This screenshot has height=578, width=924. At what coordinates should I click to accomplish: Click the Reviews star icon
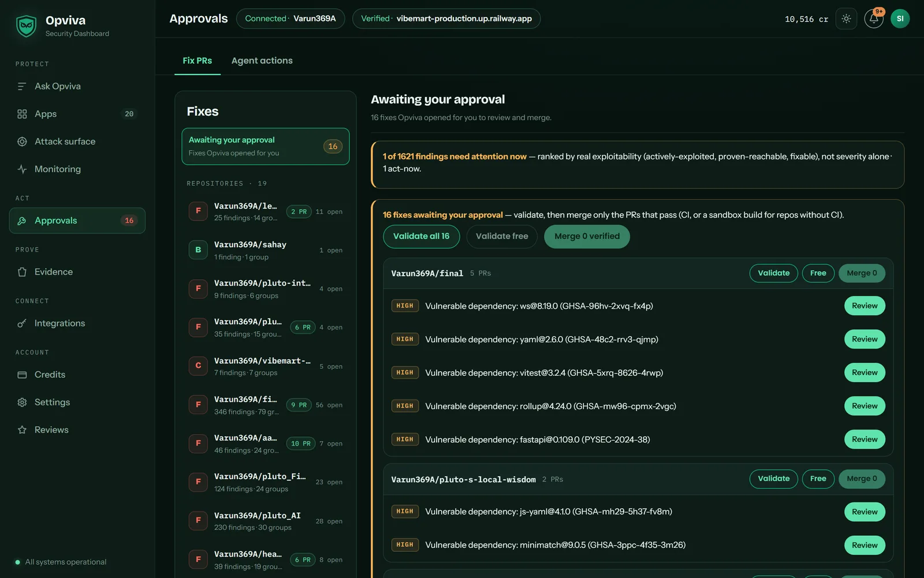click(x=22, y=430)
